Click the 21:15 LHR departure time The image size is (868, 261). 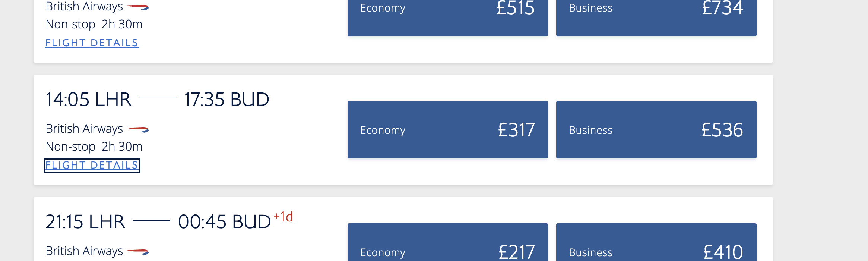pos(85,222)
